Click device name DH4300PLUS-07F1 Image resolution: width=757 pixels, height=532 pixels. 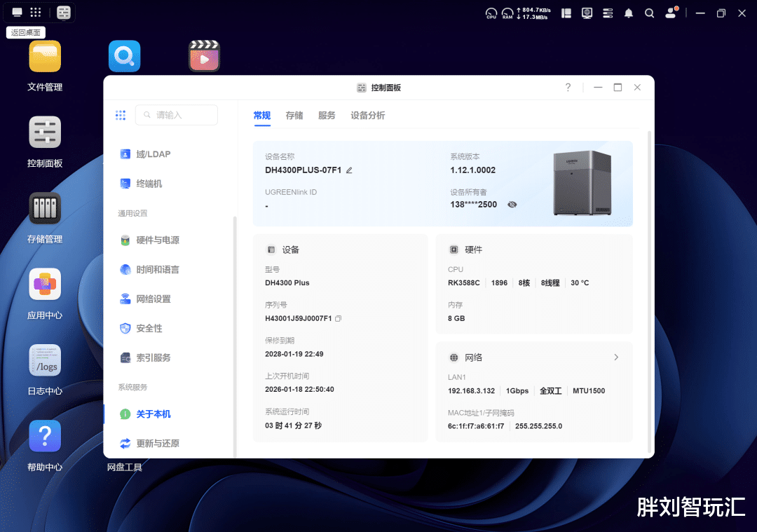pyautogui.click(x=304, y=170)
